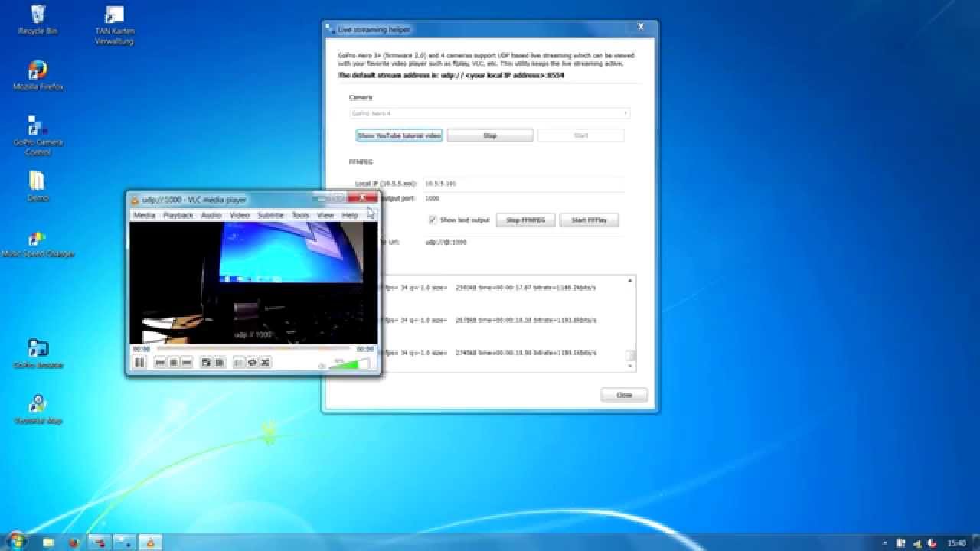This screenshot has height=551, width=980.
Task: Open the Tools menu in VLC
Action: pos(301,215)
